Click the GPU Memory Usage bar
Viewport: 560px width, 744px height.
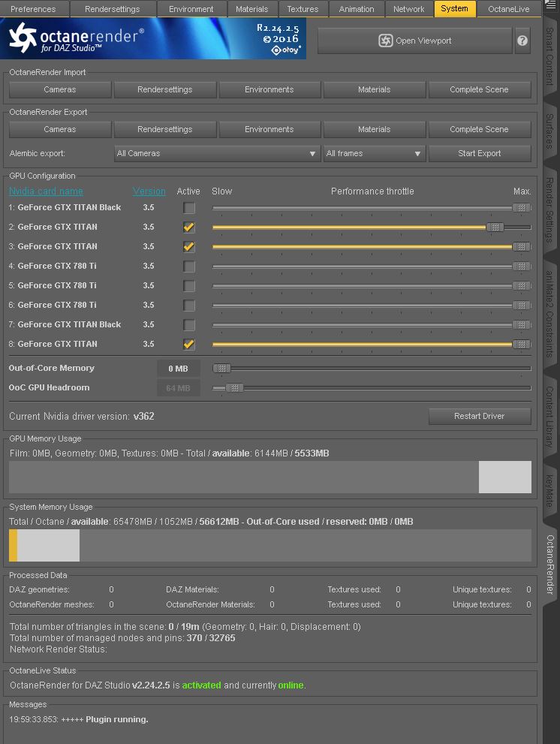pos(270,477)
